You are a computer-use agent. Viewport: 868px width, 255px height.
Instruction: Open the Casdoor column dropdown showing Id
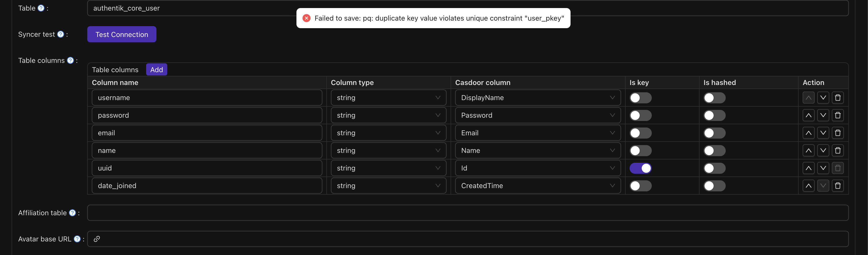[x=538, y=168]
